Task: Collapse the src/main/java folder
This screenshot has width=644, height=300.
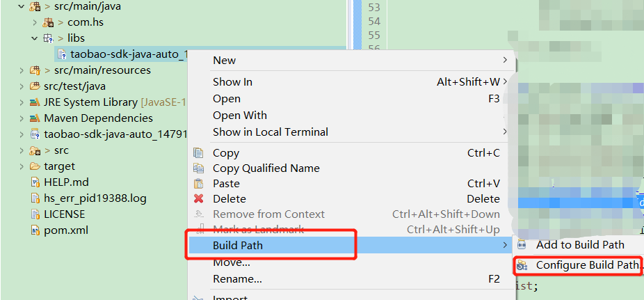Action: tap(22, 6)
